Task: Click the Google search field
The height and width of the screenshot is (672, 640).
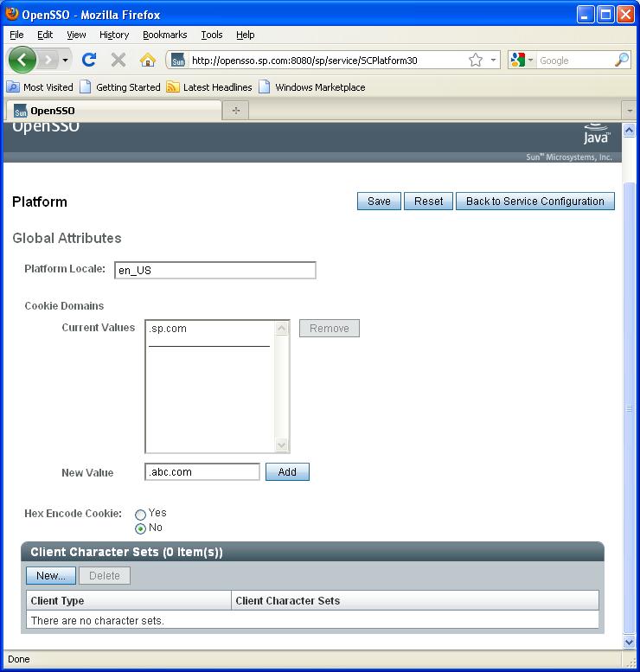Action: [575, 61]
